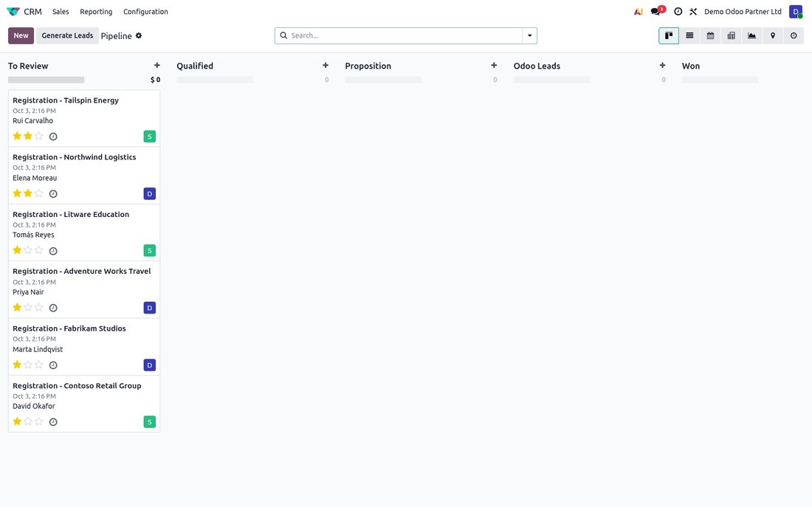Click the To Review column progress bar
The image size is (812, 507).
pyautogui.click(x=46, y=80)
